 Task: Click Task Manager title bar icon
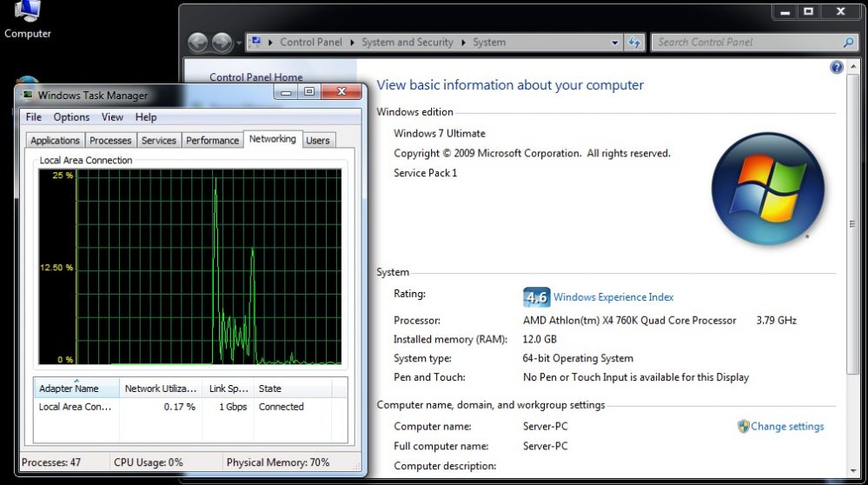[27, 95]
